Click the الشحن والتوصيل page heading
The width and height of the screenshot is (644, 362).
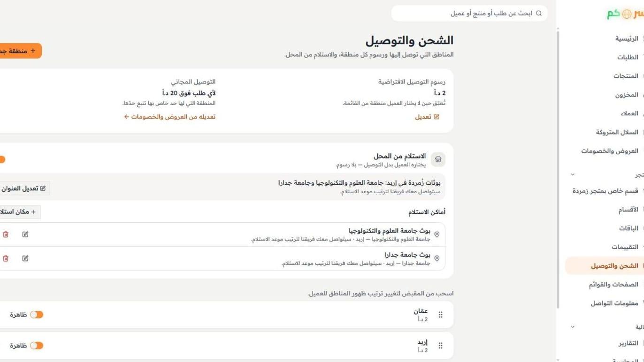tap(409, 41)
